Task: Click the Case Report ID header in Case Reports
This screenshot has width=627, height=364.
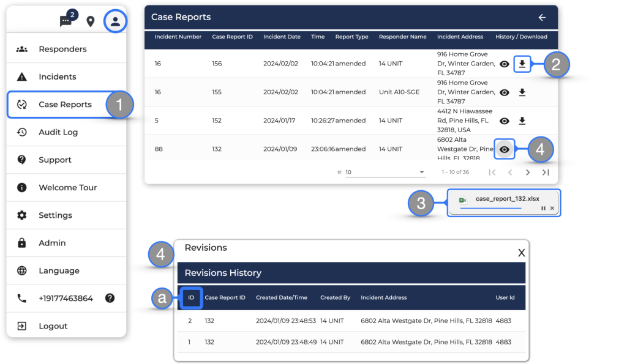Action: point(232,37)
